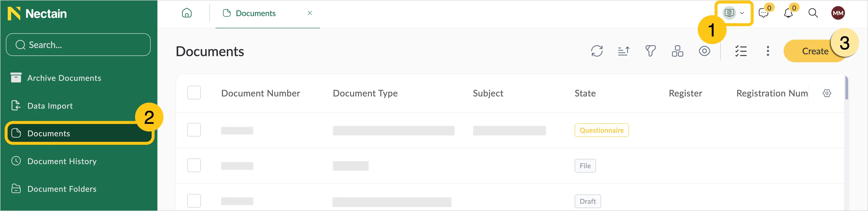Toggle the eye view icon
This screenshot has height=211, width=868.
click(704, 51)
